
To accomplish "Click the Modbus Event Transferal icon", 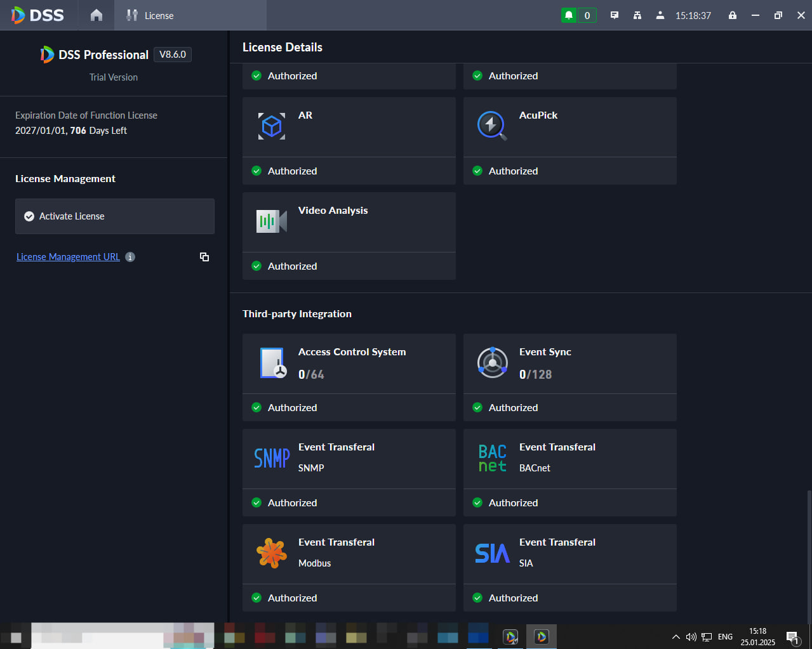I will point(272,553).
